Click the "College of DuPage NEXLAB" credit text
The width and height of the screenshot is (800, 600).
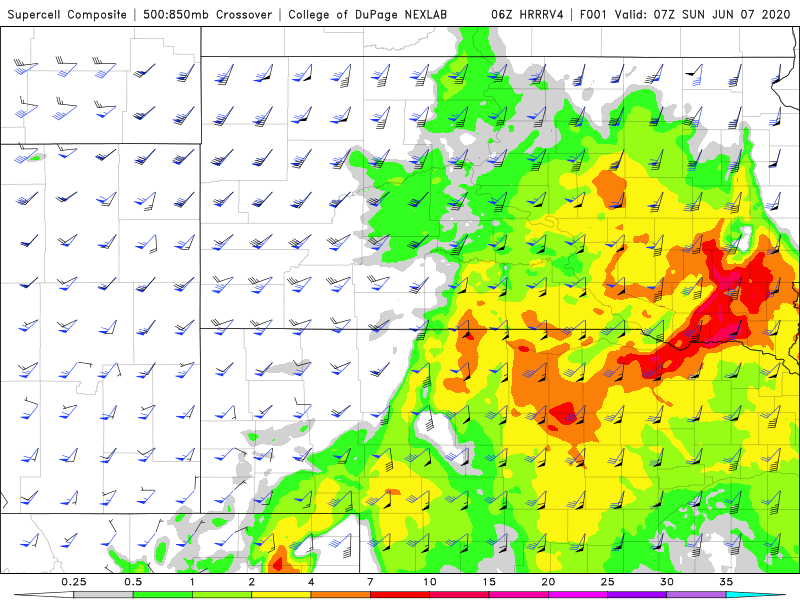(x=367, y=15)
